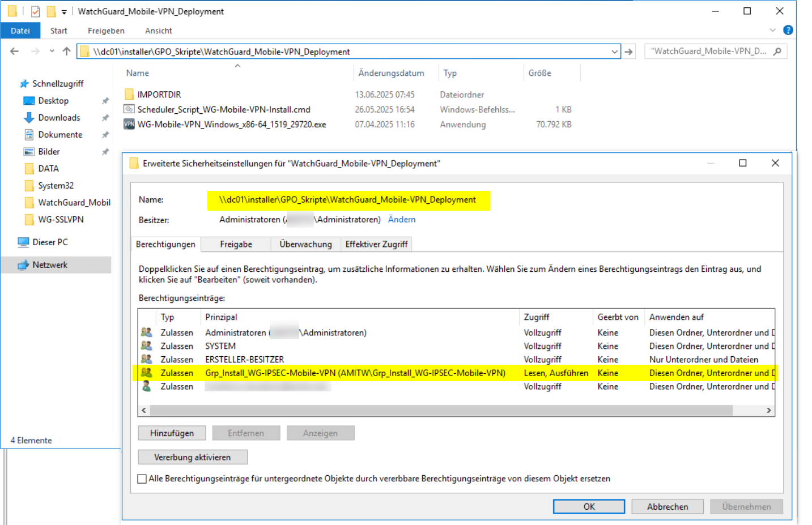Viewport: 812px width, 525px height.
Task: Sort files by Änderungsdatum column
Action: (x=391, y=73)
